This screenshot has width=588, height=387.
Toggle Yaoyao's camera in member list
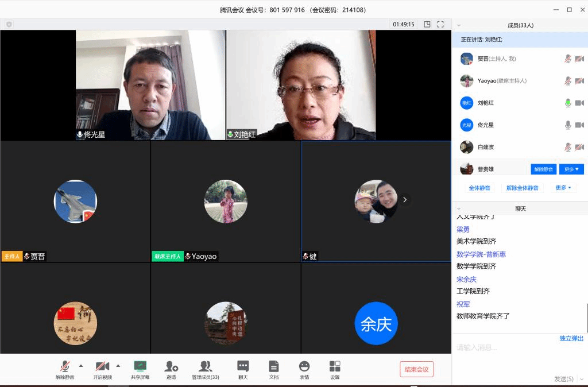tap(579, 81)
